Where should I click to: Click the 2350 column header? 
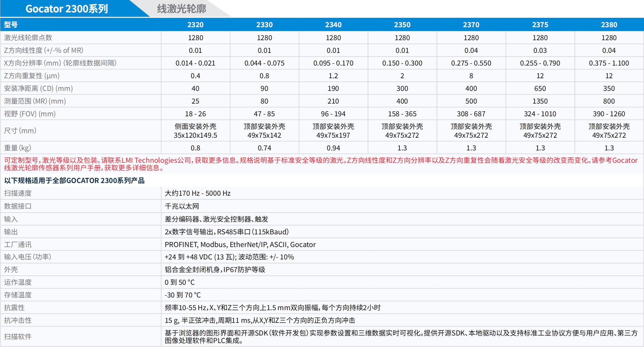click(x=402, y=24)
